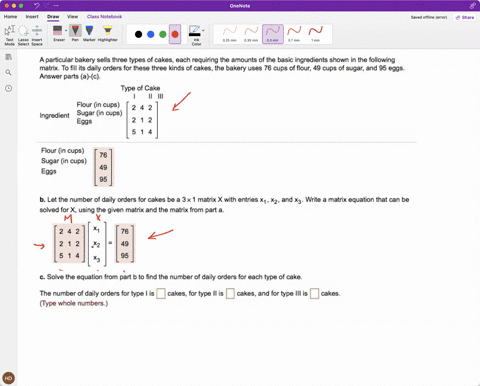The image size is (480, 386).
Task: Open the Home tab
Action: click(x=10, y=16)
